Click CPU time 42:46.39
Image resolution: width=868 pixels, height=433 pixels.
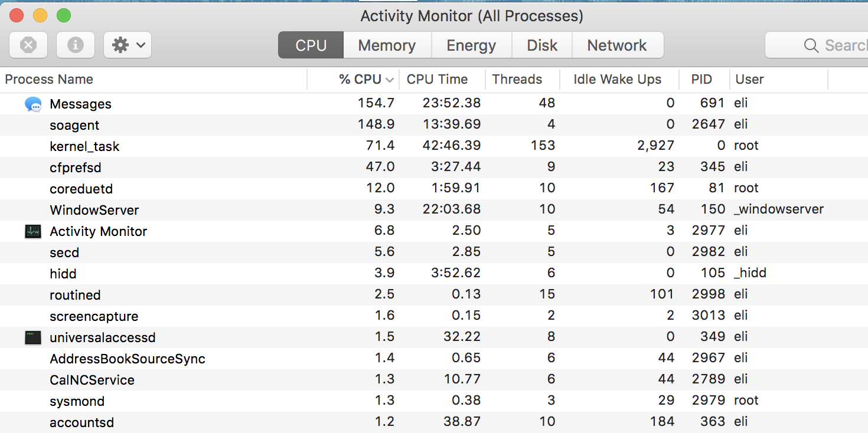click(x=452, y=146)
